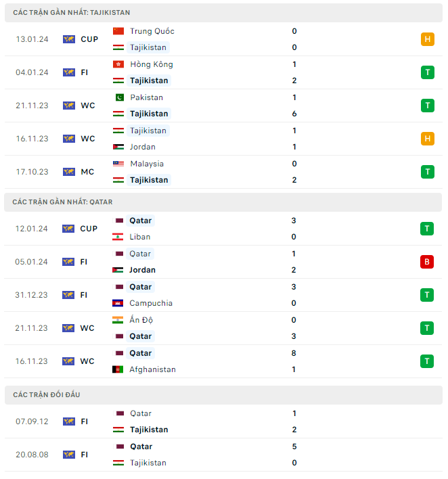Select the Campuchia team name
This screenshot has height=479, width=448.
pyautogui.click(x=151, y=303)
